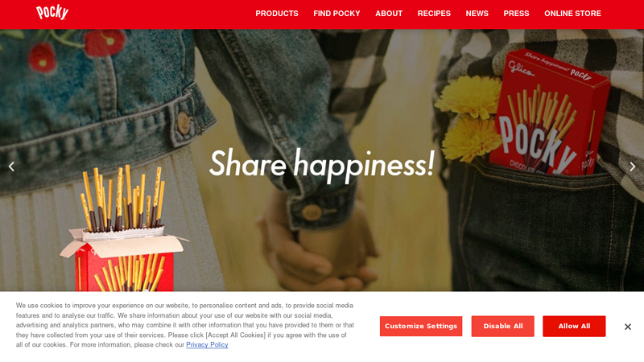Visit the Online Store
The height and width of the screenshot is (362, 644).
(x=572, y=14)
